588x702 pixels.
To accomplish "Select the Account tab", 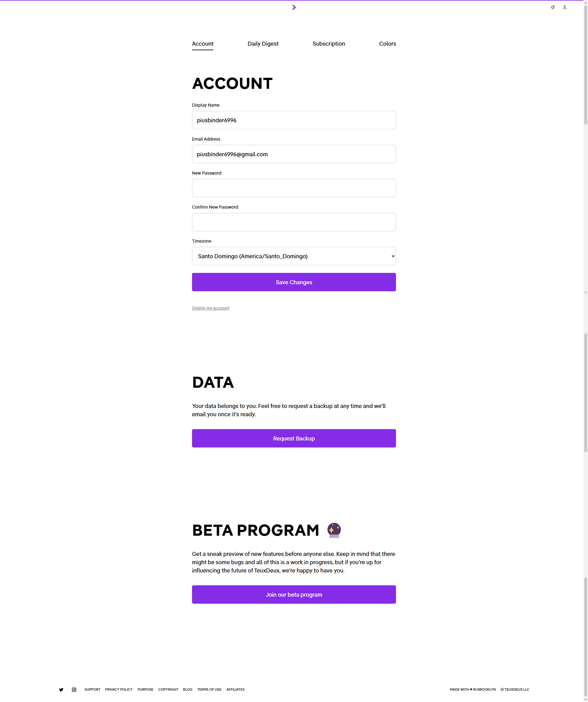I will click(202, 44).
